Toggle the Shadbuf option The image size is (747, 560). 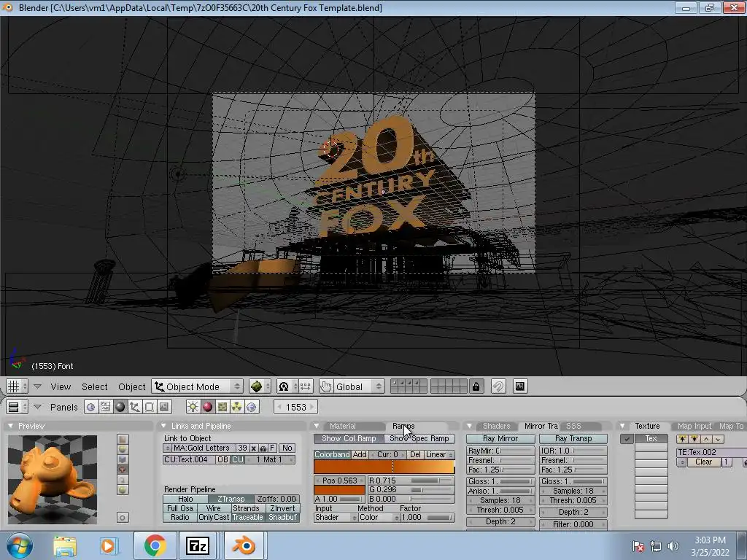click(282, 518)
